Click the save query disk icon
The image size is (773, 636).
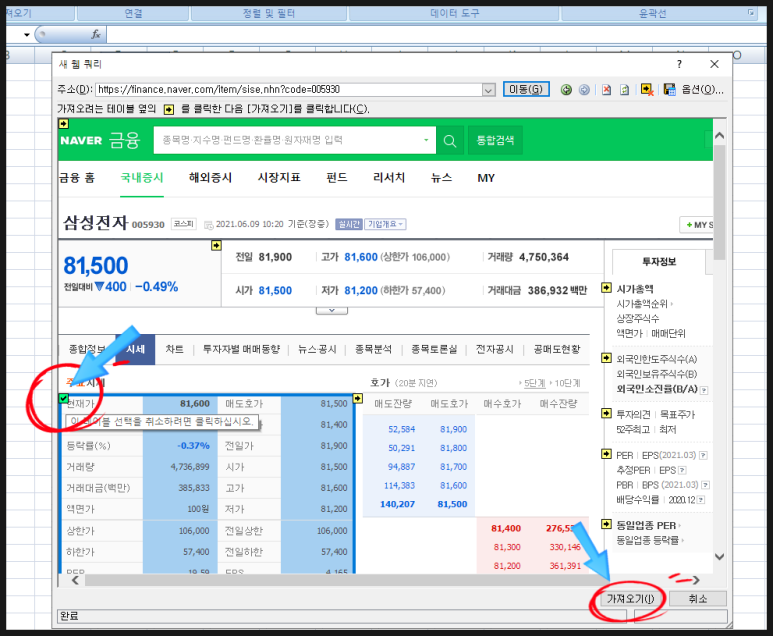[x=669, y=90]
